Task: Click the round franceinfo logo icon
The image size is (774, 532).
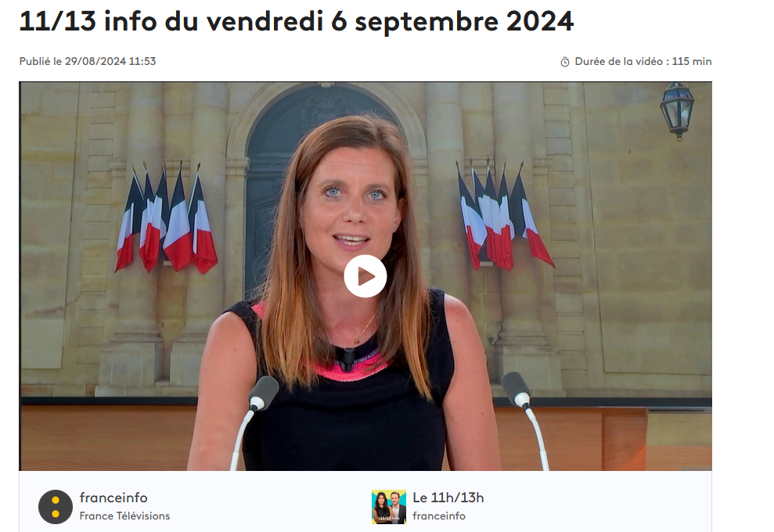Action: click(56, 507)
